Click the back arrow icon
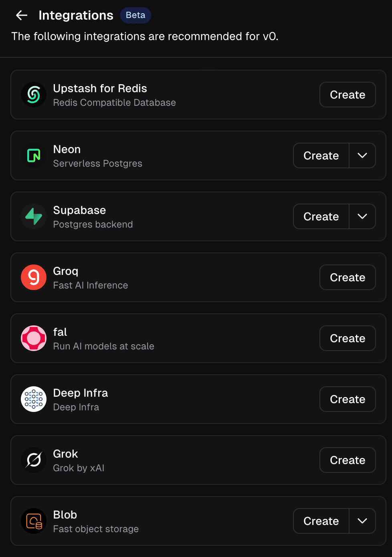This screenshot has width=392, height=557. 22,15
